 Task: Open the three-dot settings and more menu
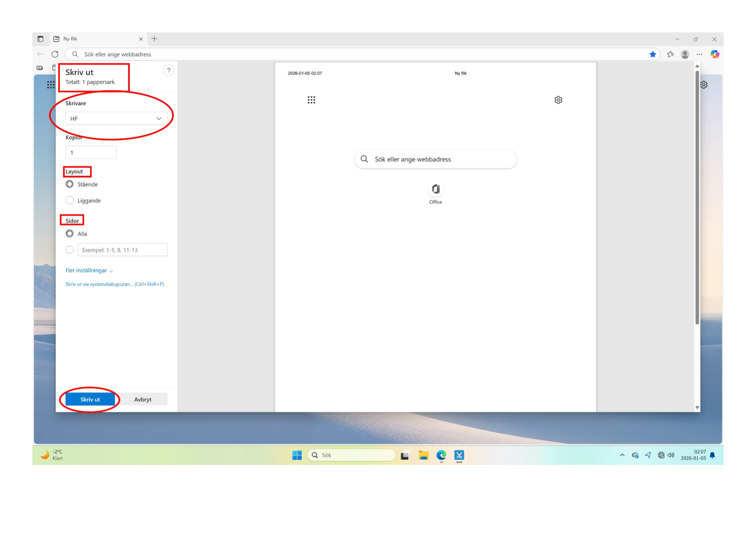[699, 54]
